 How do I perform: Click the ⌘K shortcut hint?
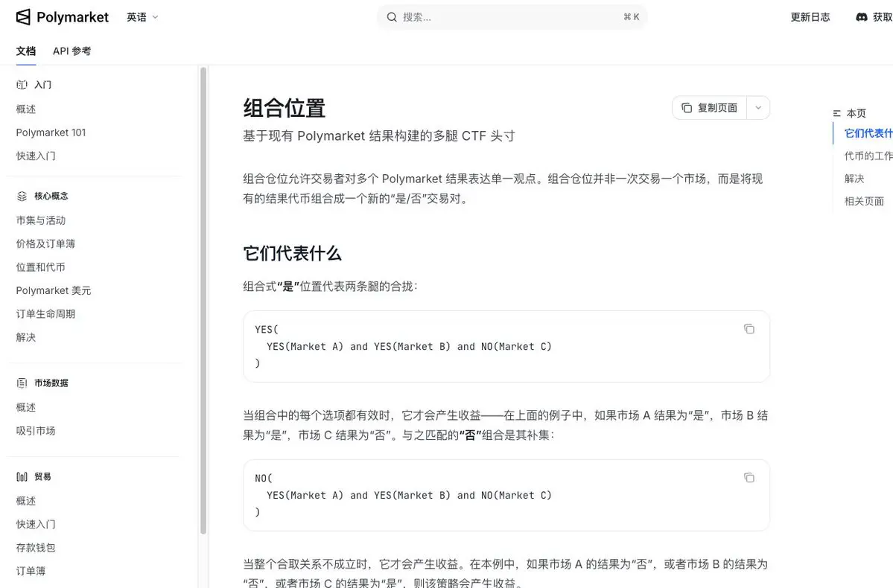(x=632, y=17)
